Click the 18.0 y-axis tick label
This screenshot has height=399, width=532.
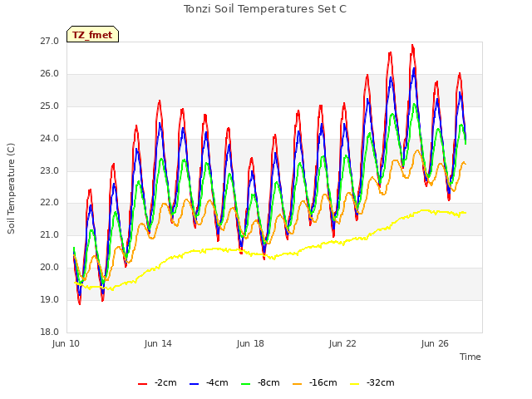click(50, 332)
